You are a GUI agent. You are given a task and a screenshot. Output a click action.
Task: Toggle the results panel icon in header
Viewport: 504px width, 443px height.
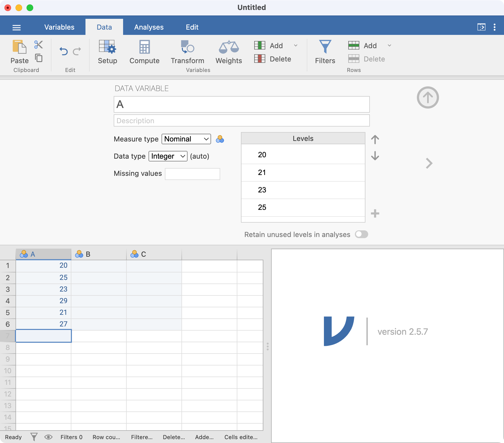pos(481,27)
